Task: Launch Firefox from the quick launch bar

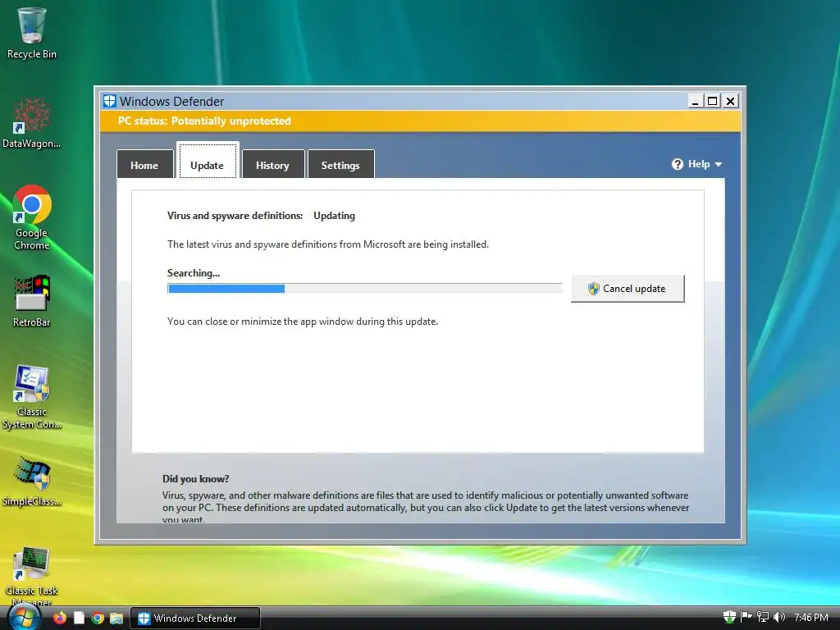Action: tap(59, 619)
